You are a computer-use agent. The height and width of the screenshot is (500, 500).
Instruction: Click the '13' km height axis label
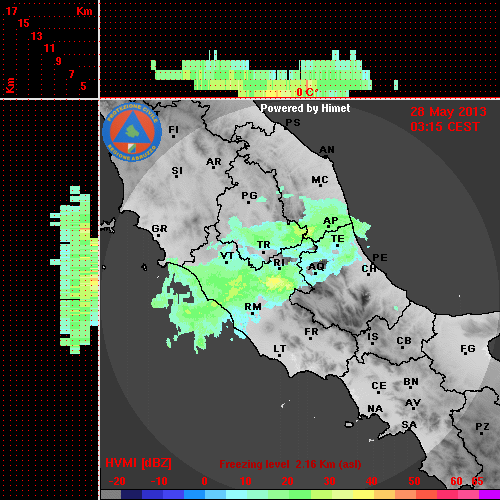coord(37,36)
